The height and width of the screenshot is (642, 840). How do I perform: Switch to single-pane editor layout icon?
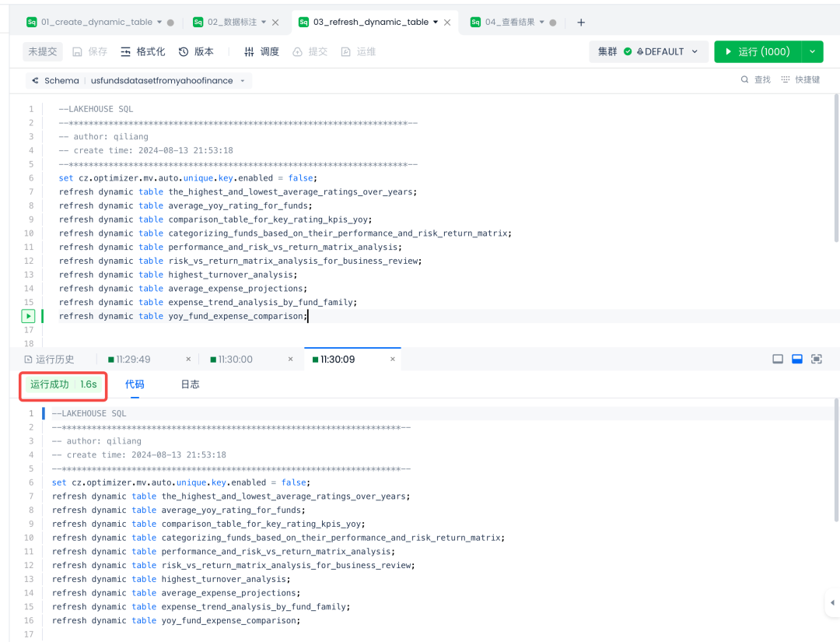778,359
